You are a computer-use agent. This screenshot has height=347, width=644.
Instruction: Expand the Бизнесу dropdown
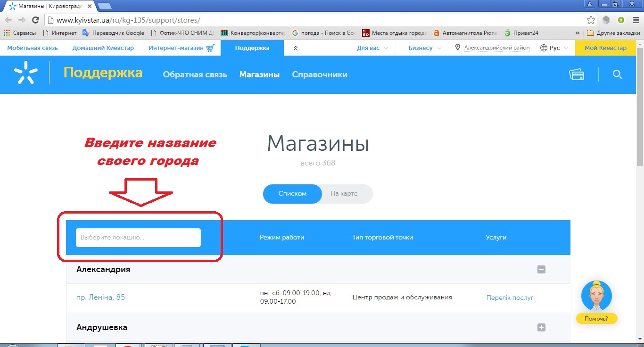point(425,48)
